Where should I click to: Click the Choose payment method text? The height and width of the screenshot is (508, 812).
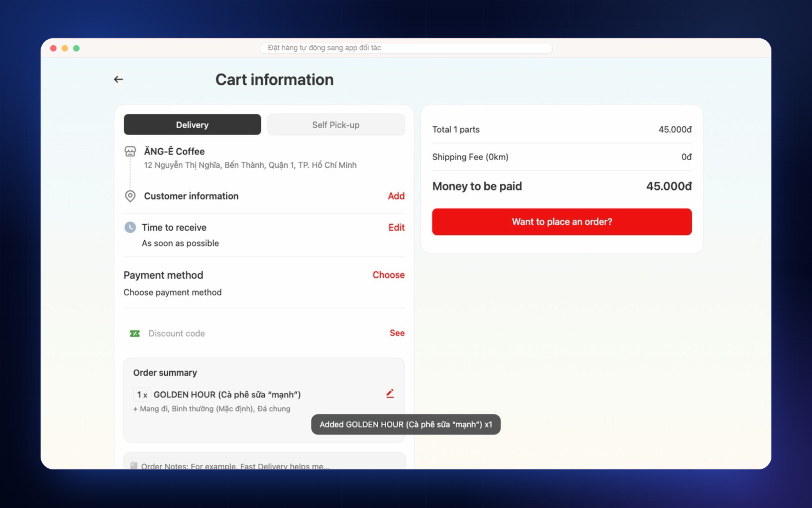173,292
